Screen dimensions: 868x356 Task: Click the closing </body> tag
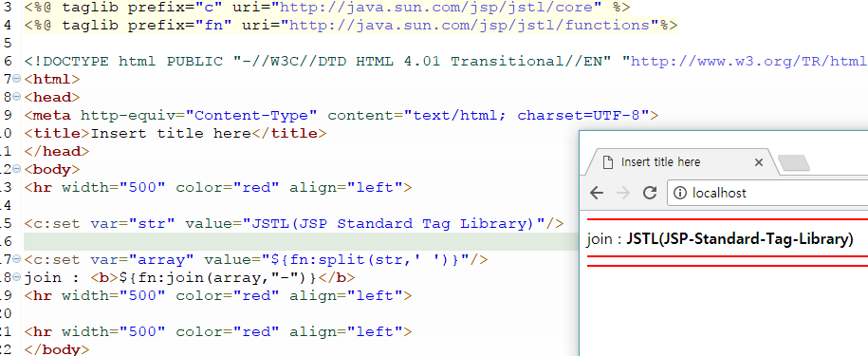tap(57, 349)
